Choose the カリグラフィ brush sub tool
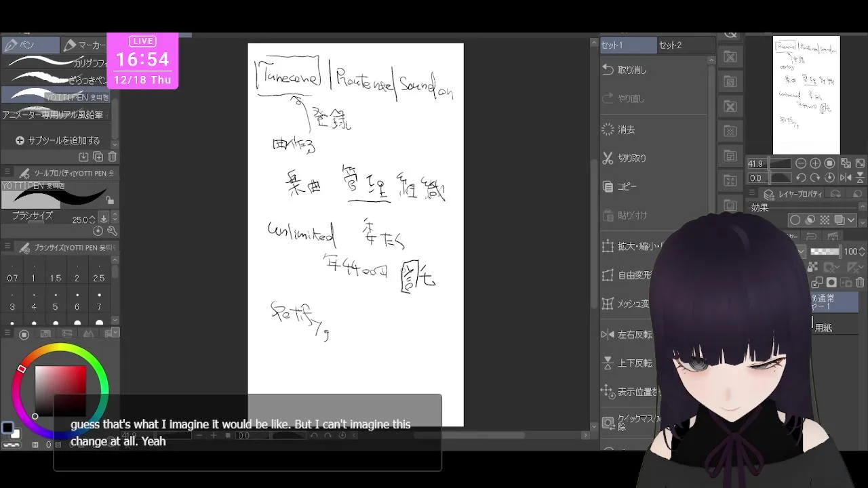The height and width of the screenshot is (488, 868). tap(54, 62)
